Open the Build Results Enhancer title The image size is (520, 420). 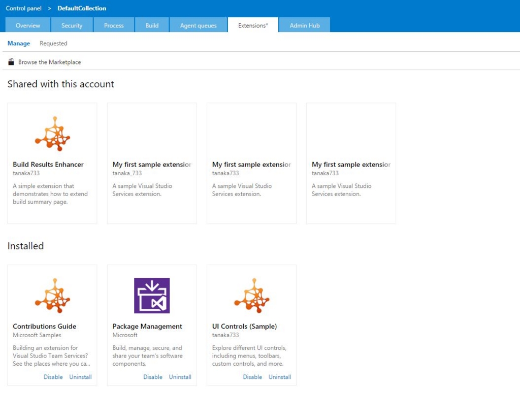pyautogui.click(x=48, y=164)
